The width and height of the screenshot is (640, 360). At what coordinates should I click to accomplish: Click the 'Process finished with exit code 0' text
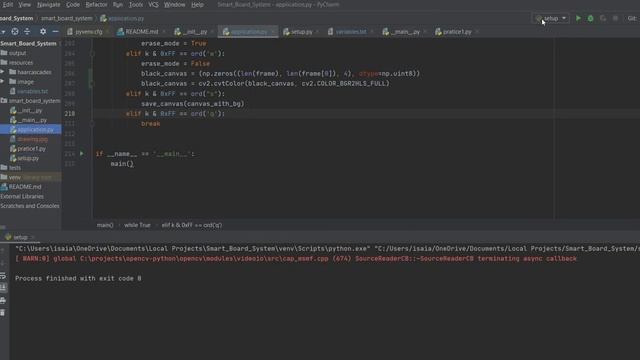tap(78, 278)
